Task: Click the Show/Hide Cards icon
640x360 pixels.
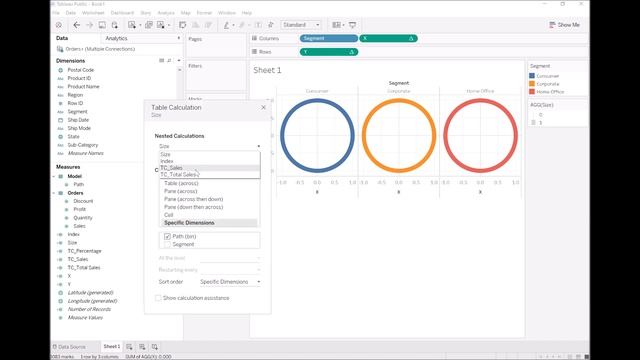Action: tap(336, 25)
